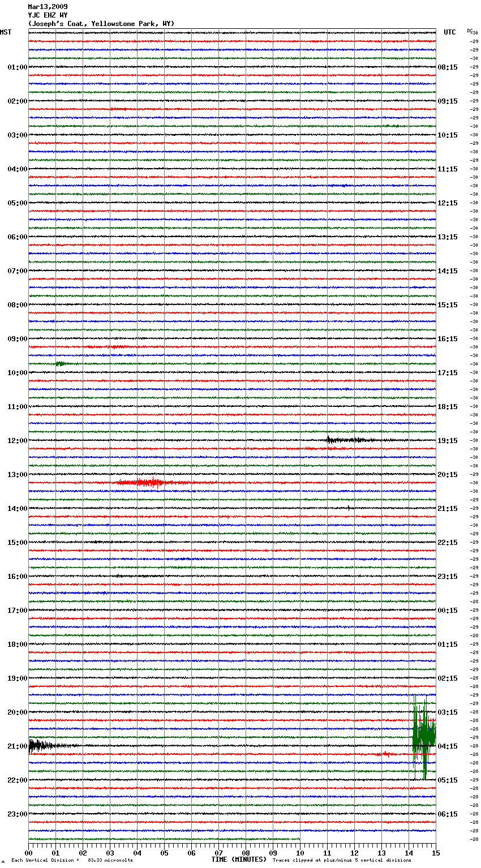Select the 21:00 MST time label
This screenshot has width=481, height=868.
(x=18, y=746)
